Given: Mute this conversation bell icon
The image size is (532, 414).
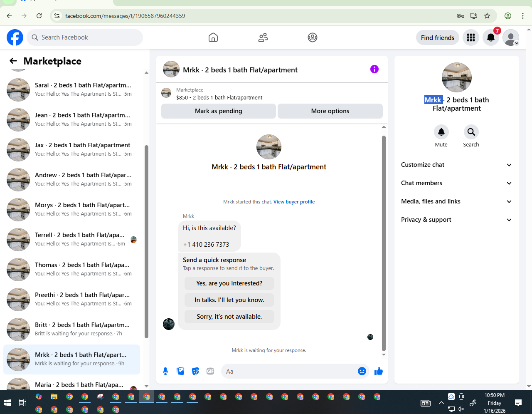Looking at the screenshot, I should point(441,132).
